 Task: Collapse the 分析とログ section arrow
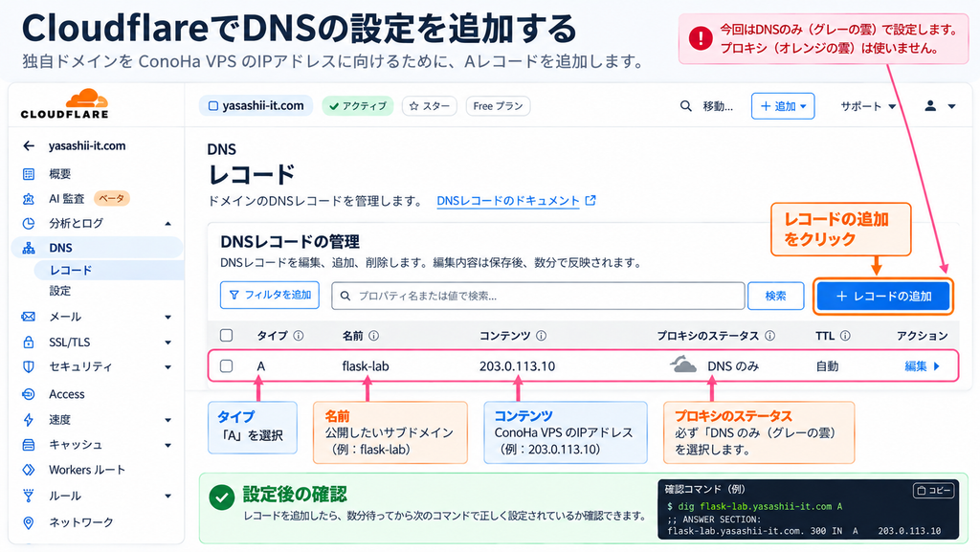pos(167,224)
